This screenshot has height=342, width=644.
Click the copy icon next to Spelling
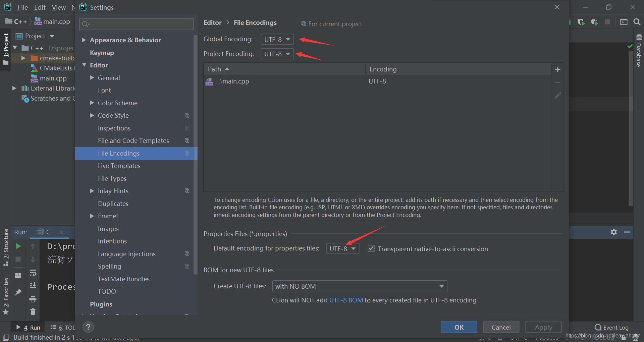tap(187, 266)
